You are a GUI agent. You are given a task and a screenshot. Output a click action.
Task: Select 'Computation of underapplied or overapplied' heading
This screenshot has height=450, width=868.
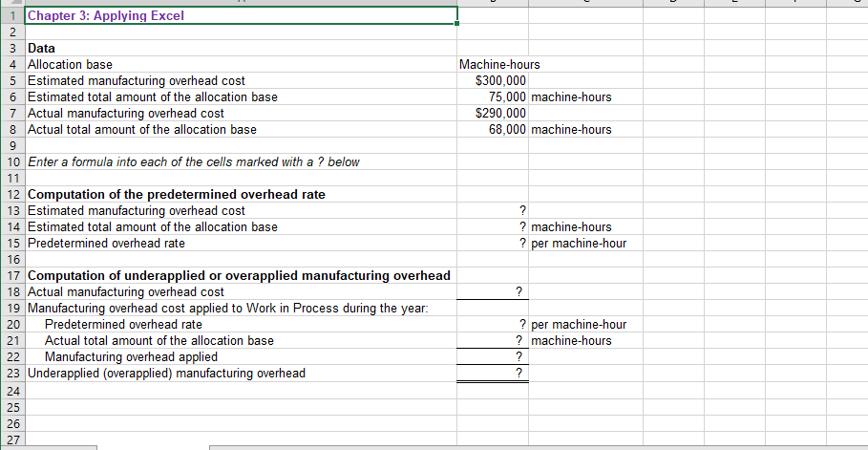239,275
